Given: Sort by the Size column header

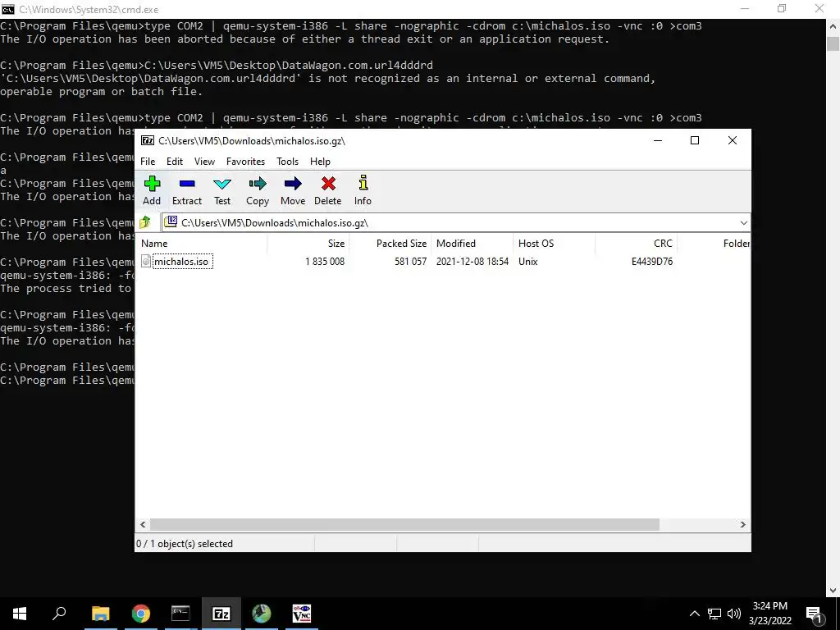Looking at the screenshot, I should pos(308,243).
